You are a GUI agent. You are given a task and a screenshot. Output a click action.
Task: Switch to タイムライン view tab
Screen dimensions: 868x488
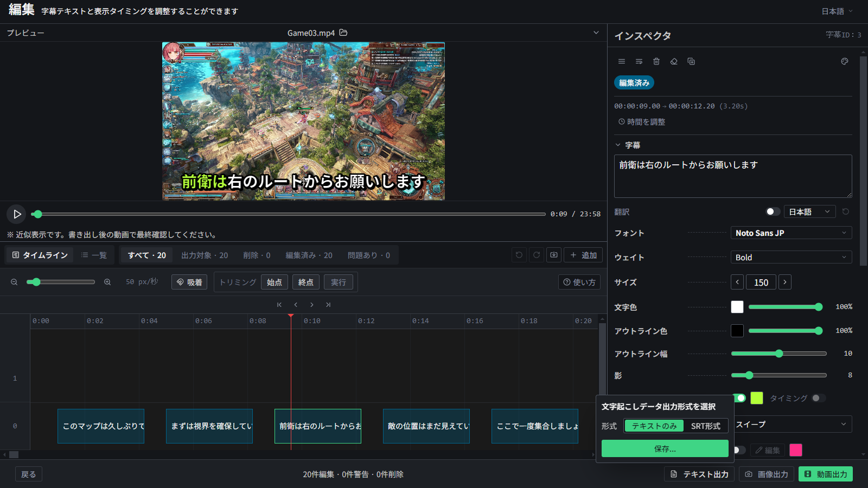(40, 255)
